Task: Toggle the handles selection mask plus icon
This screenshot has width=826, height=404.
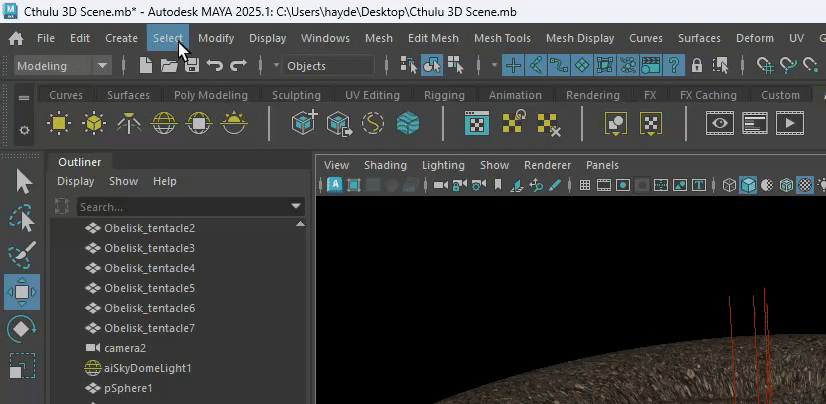Action: point(513,66)
